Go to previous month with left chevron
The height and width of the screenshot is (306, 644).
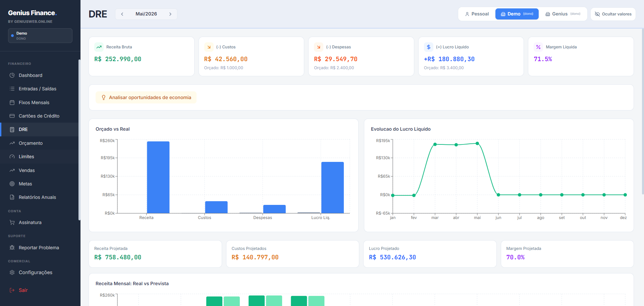(x=122, y=14)
